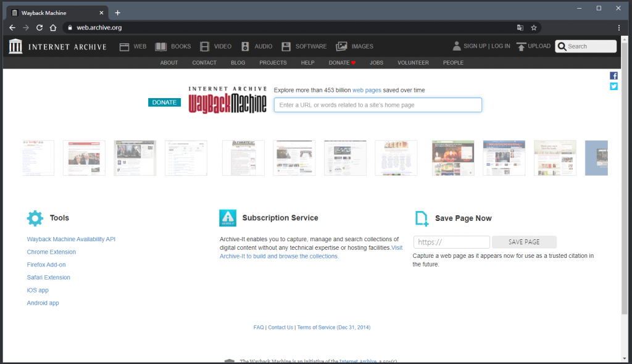Select the Volunteer navigation item
This screenshot has width=632, height=364.
[x=413, y=63]
